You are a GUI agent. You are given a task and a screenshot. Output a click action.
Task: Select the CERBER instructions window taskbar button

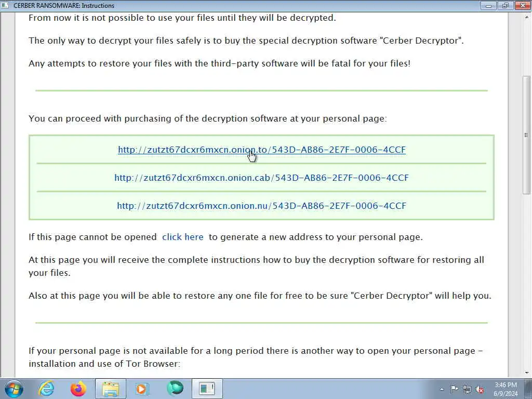point(207,389)
